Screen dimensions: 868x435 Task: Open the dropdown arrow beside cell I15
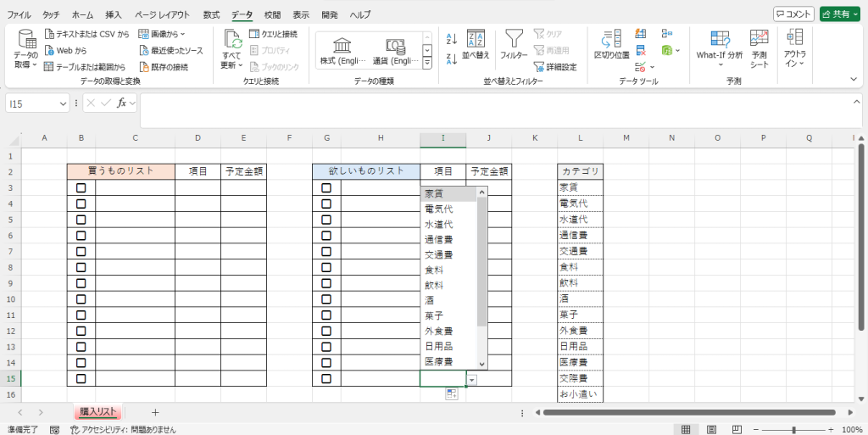tap(472, 379)
